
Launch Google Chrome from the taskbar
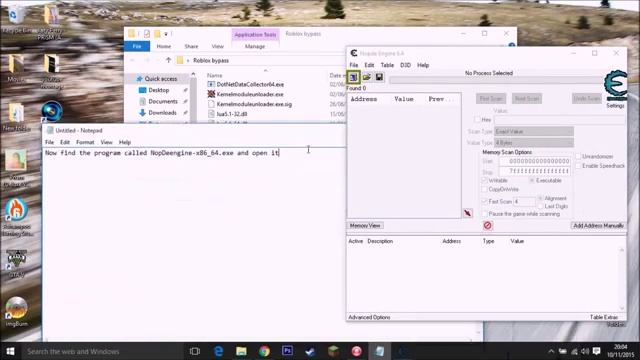(x=264, y=351)
